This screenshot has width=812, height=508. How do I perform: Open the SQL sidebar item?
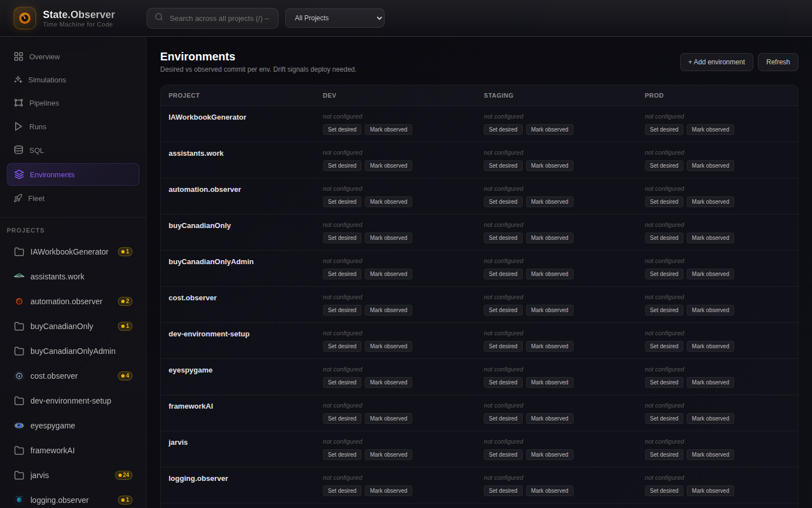[73, 150]
